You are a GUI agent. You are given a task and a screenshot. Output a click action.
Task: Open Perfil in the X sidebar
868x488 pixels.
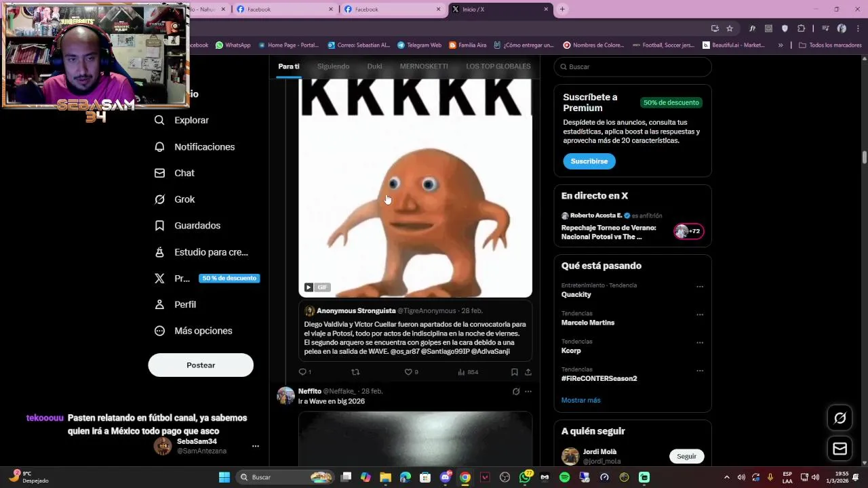[x=176, y=304]
